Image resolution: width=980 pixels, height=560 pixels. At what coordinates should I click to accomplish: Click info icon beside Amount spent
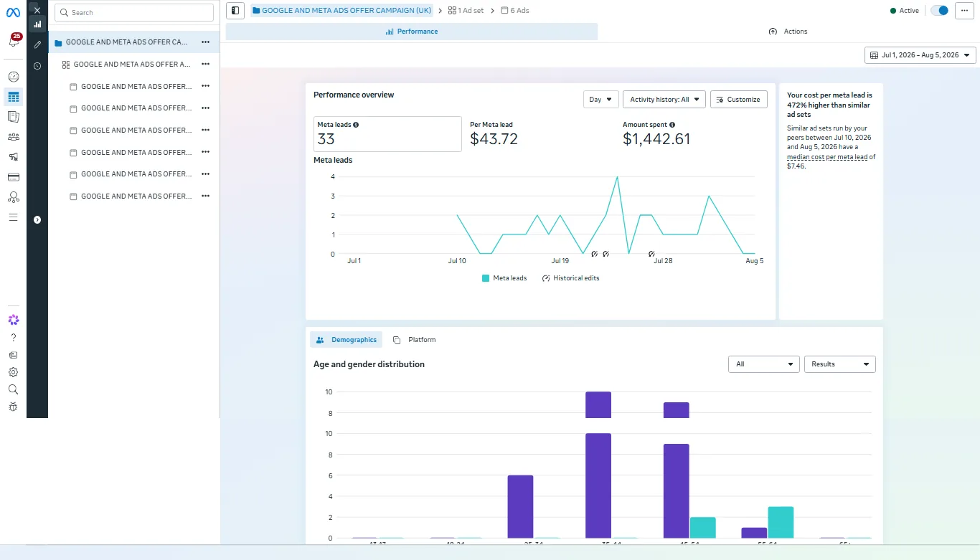672,125
